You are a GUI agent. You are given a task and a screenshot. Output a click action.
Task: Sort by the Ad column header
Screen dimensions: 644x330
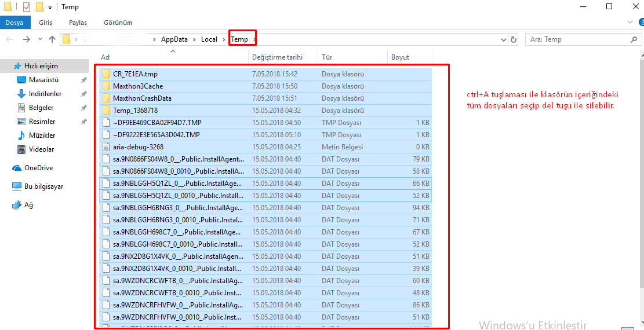[x=173, y=57]
